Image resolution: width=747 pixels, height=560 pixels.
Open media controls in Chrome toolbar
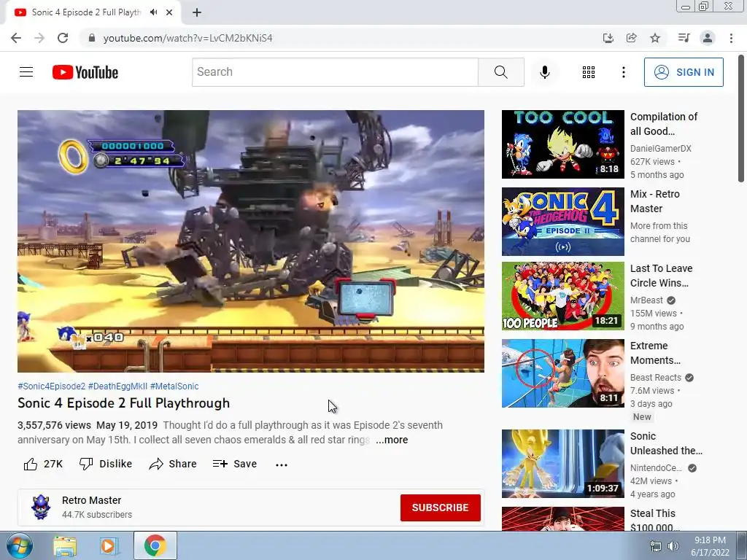tap(684, 38)
